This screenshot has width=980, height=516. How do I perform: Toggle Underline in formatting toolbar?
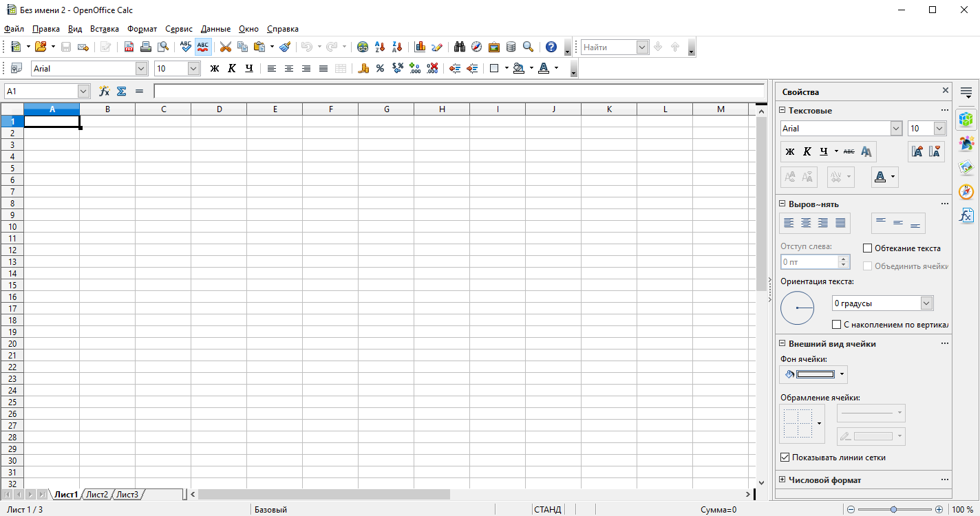[248, 68]
